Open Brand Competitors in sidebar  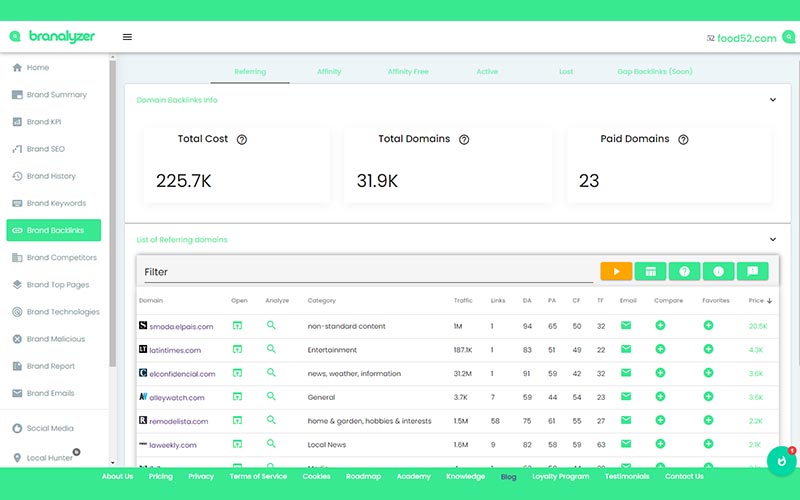click(54, 257)
